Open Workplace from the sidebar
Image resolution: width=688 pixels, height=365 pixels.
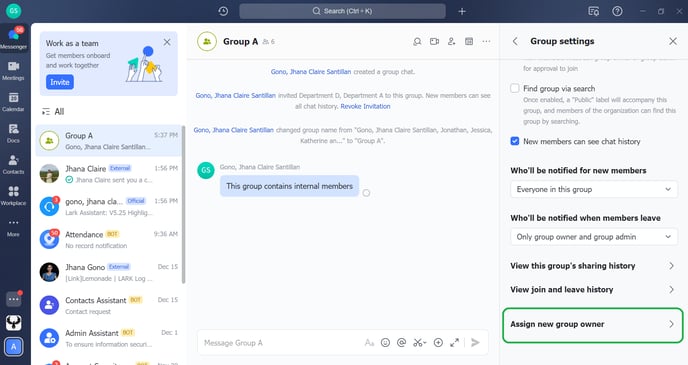coord(13,196)
